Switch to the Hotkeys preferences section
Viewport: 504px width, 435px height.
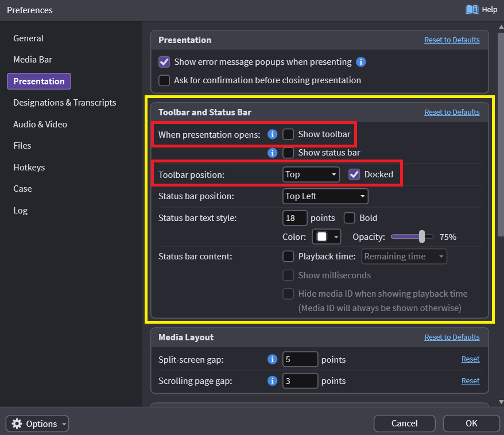tap(29, 168)
